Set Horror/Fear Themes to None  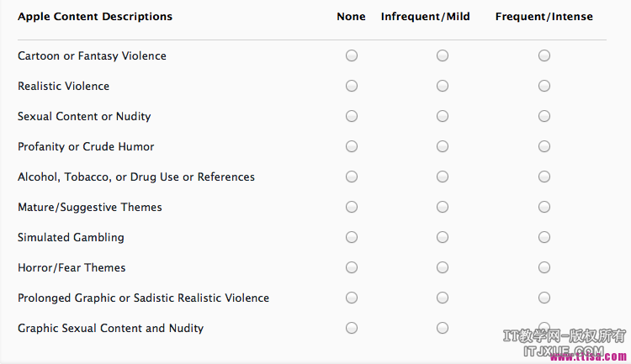pyautogui.click(x=352, y=267)
